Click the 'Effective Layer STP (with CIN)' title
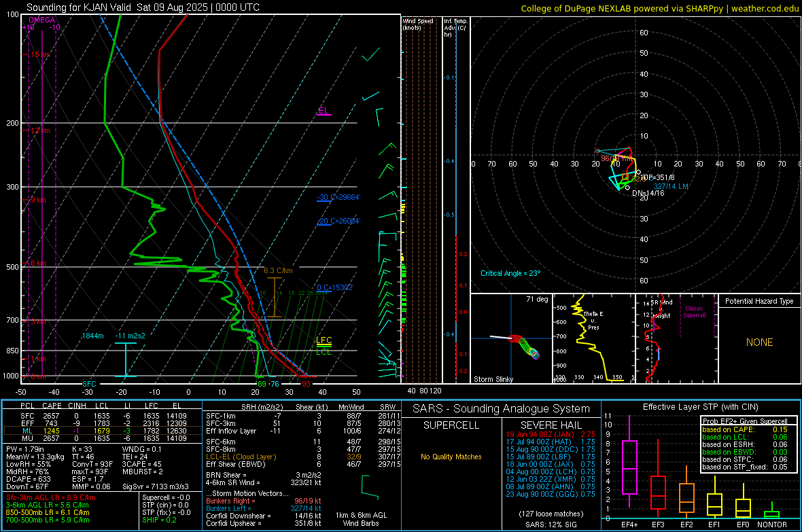The width and height of the screenshot is (802, 532). coord(700,407)
